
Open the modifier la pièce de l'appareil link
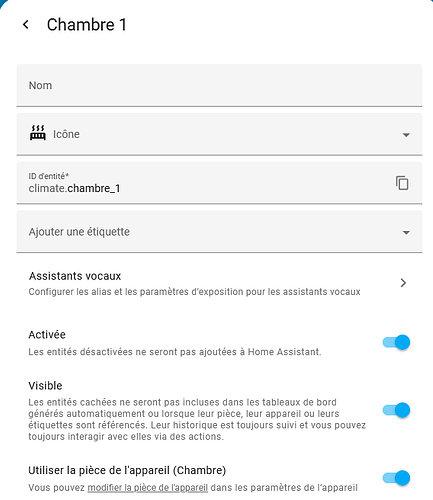pyautogui.click(x=148, y=488)
